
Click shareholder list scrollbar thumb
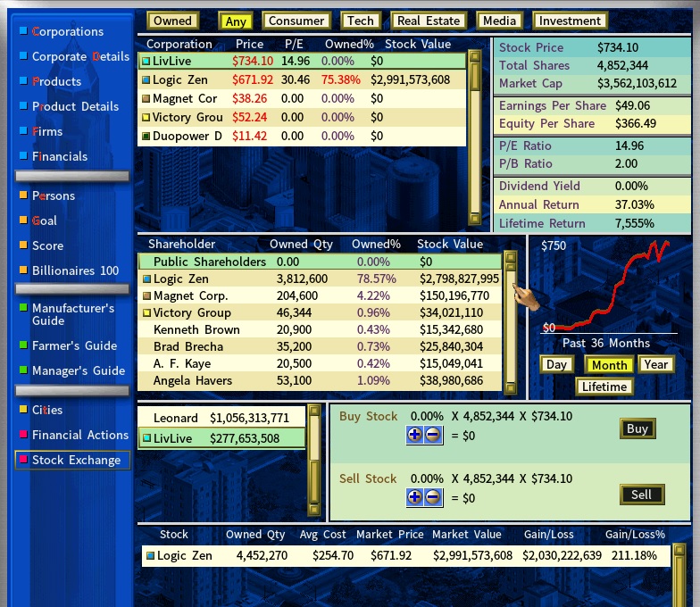[511, 267]
